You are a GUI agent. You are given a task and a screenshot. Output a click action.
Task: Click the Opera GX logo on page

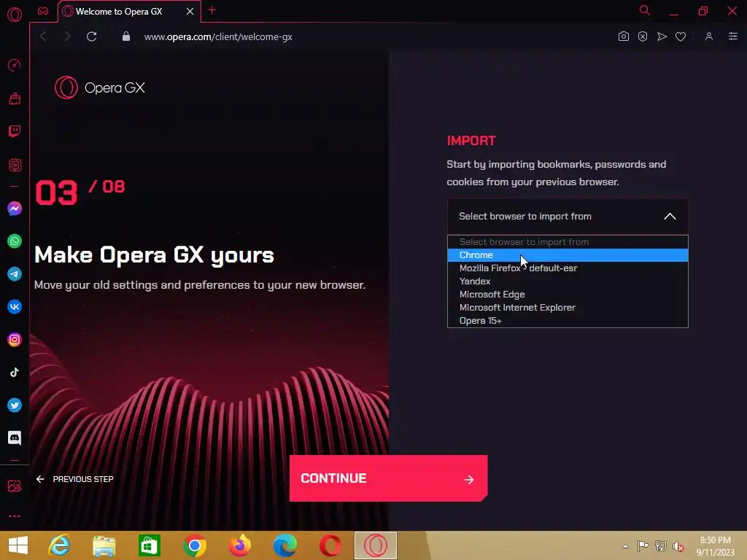click(99, 87)
